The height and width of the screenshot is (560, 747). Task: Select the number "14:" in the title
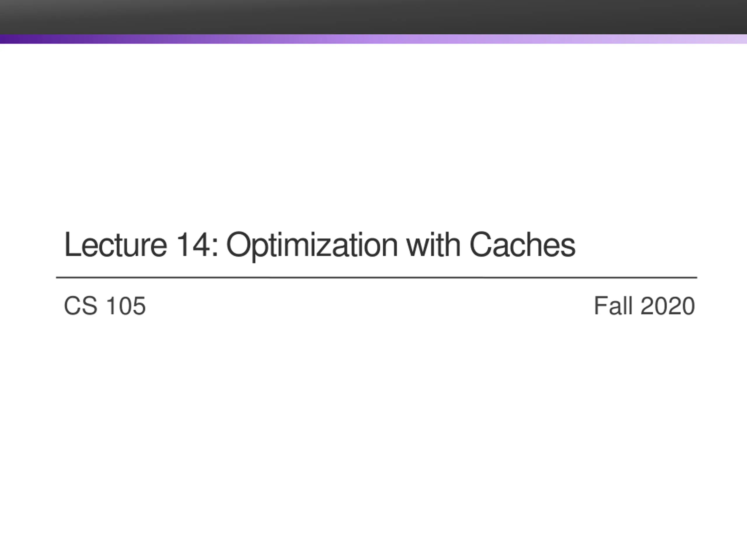click(198, 245)
